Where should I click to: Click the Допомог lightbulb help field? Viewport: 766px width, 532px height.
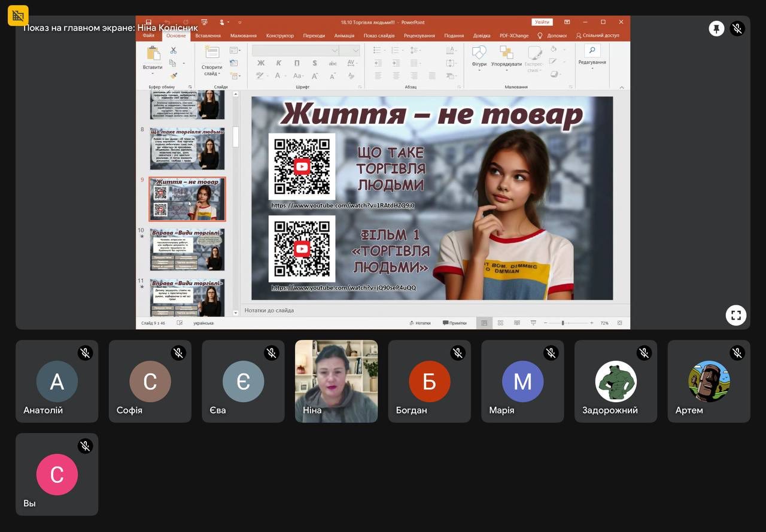coord(552,35)
